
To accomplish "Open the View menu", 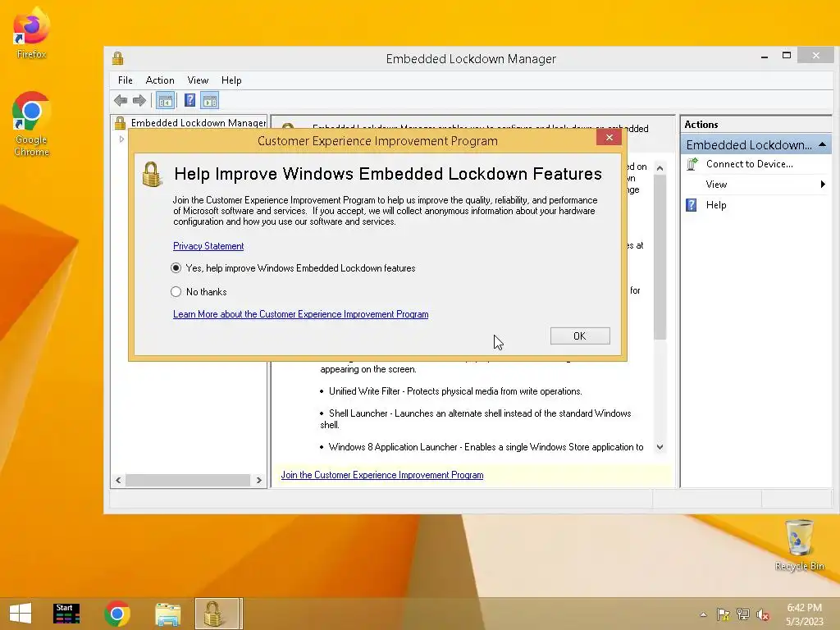I will tap(198, 80).
